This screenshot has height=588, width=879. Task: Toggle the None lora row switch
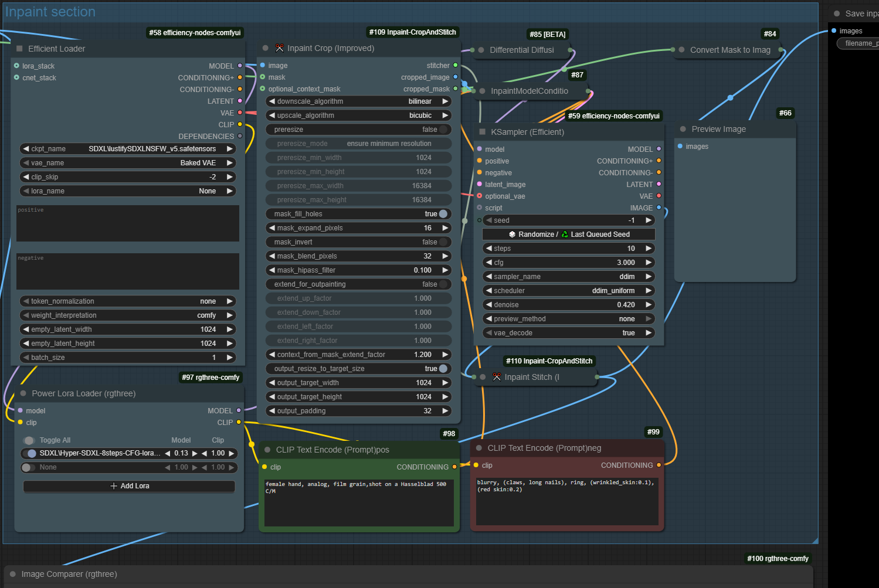pos(28,467)
